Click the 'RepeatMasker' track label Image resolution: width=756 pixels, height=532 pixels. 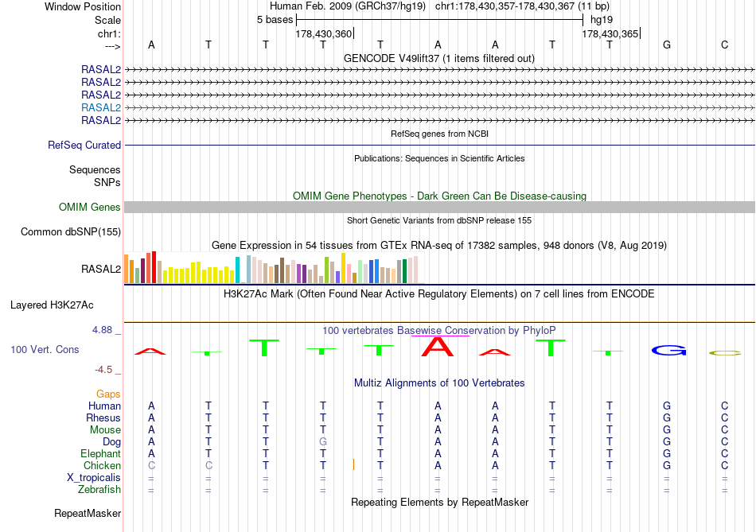tap(88, 514)
